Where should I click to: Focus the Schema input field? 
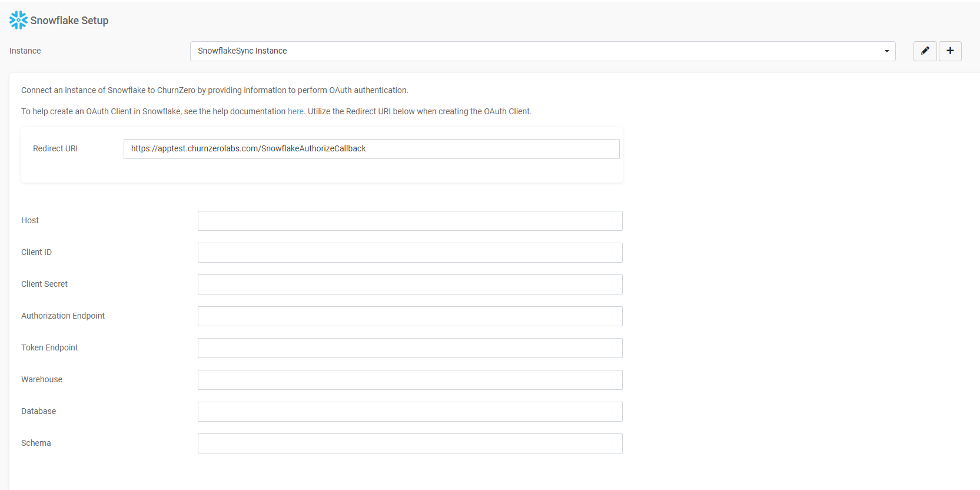point(410,443)
